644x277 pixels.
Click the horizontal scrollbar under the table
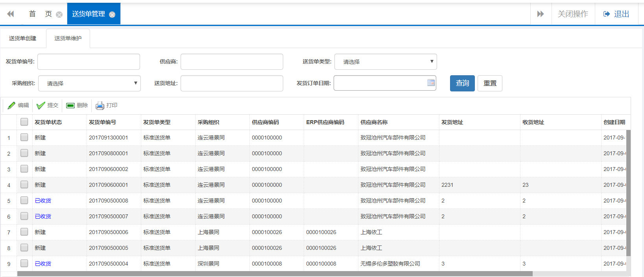pos(275,273)
